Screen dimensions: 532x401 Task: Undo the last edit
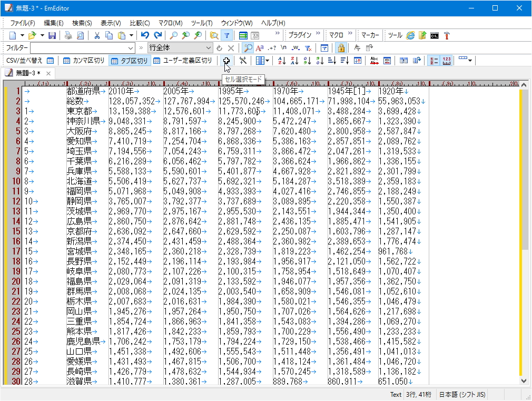pos(145,35)
